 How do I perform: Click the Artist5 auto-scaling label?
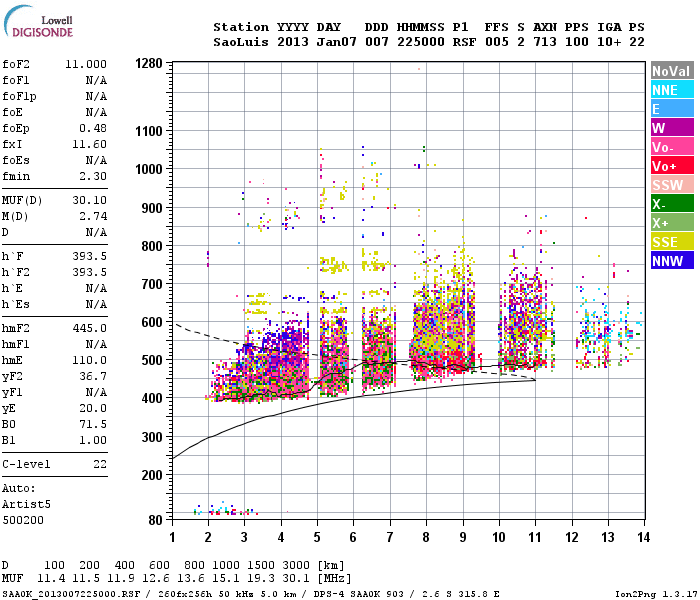click(x=26, y=504)
